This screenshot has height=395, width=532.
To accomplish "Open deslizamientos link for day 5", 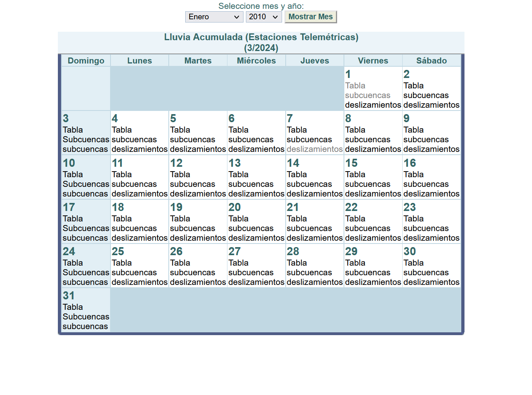I will tap(198, 149).
